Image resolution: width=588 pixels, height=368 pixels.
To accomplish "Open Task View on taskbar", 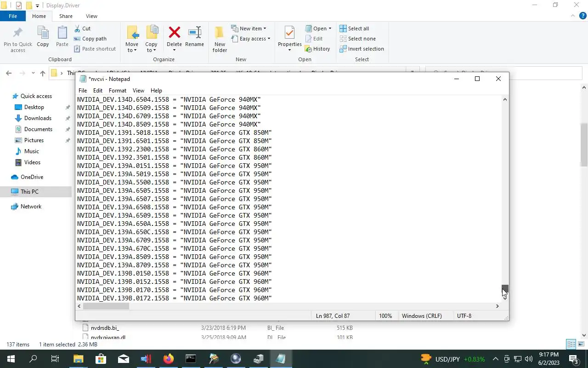I will click(x=55, y=359).
